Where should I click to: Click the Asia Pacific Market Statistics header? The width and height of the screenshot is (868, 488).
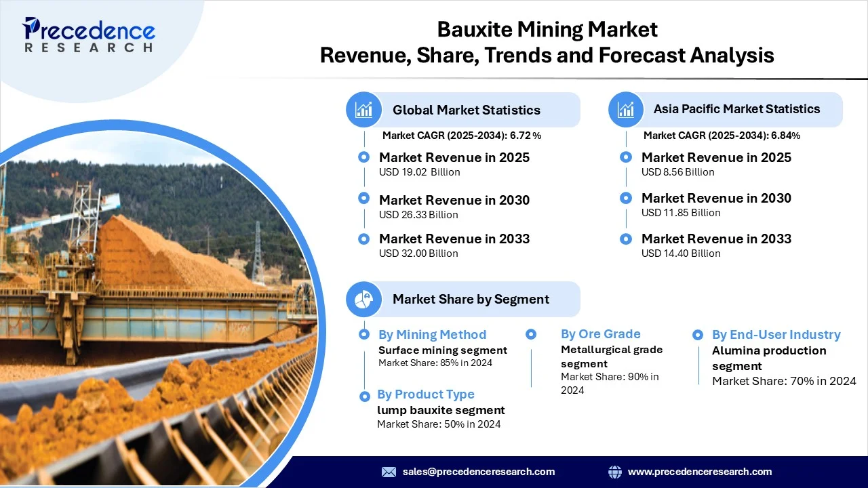736,109
